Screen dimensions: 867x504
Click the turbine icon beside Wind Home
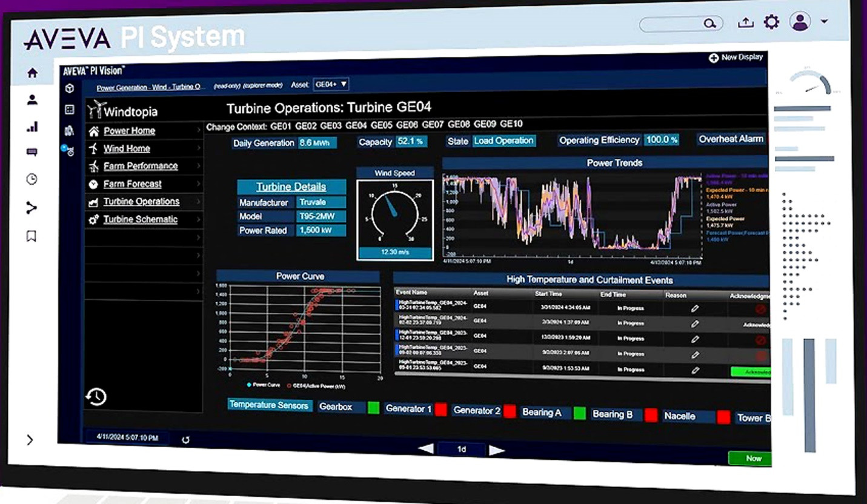pos(93,148)
